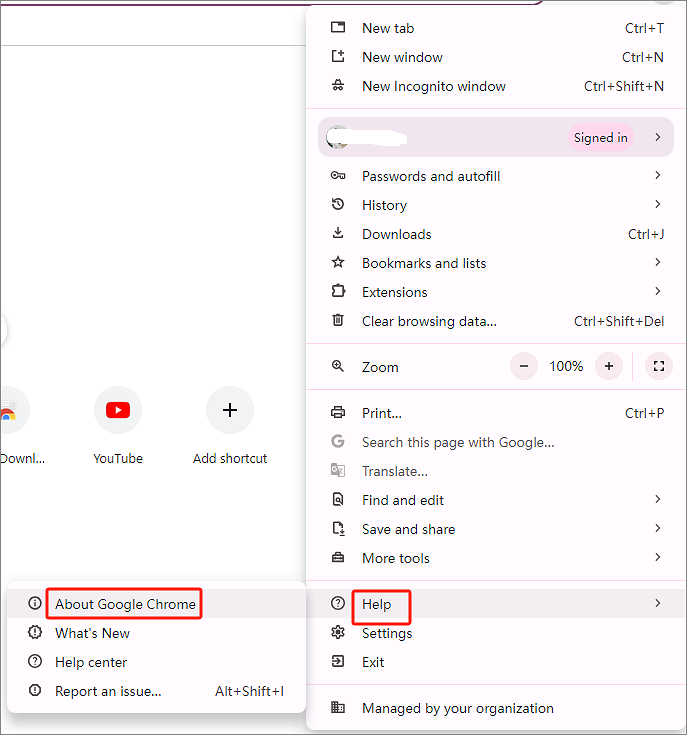The image size is (687, 735).
Task: Select About Google Chrome submenu item
Action: (x=157, y=604)
